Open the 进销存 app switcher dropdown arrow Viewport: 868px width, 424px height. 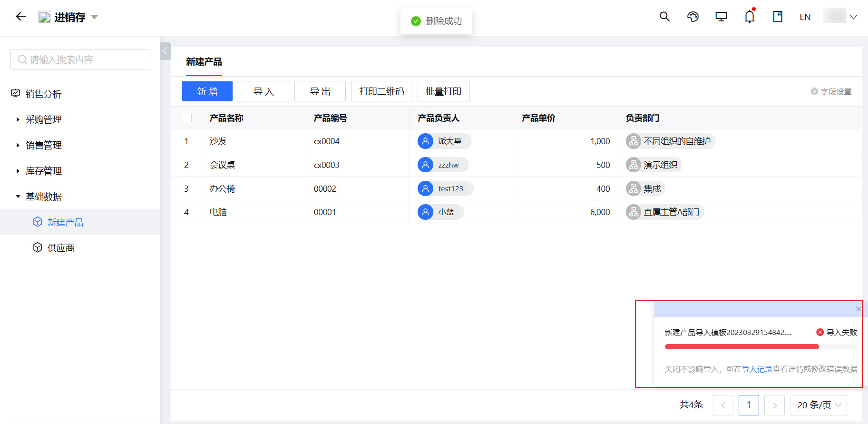point(94,17)
